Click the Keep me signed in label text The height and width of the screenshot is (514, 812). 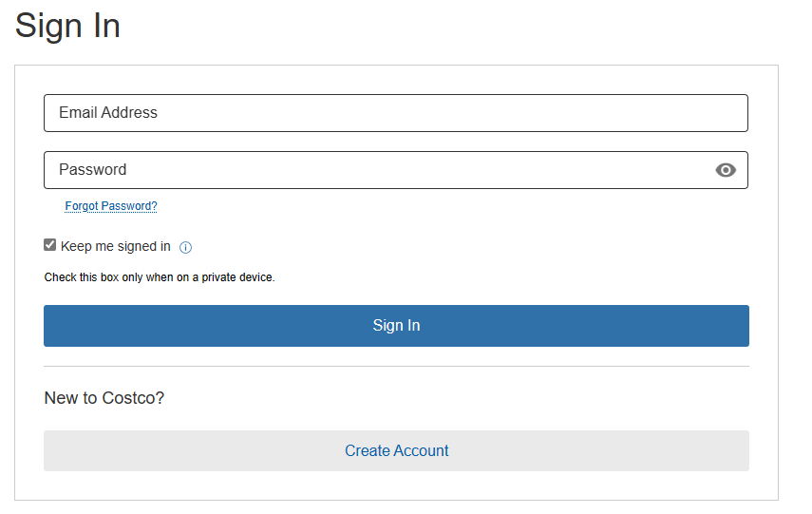[116, 247]
